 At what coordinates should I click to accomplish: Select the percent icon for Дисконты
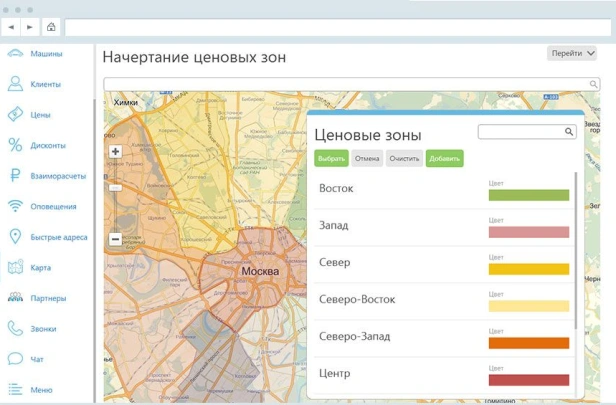(15, 146)
